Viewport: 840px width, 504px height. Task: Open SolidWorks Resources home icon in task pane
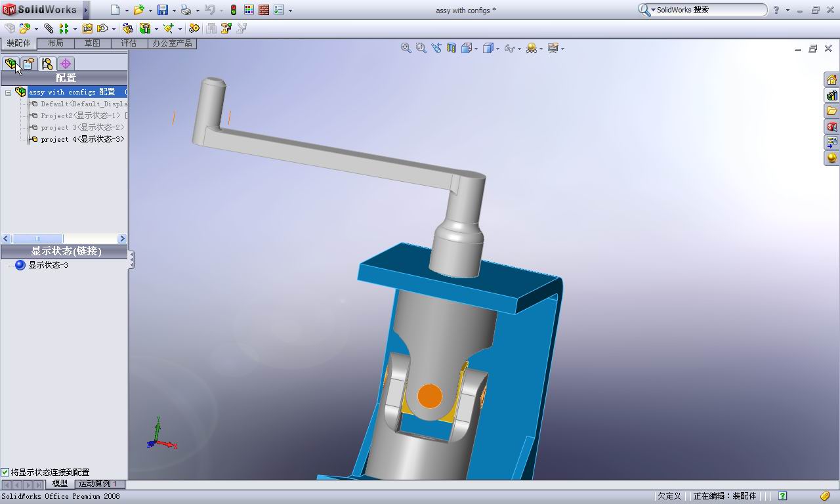831,80
